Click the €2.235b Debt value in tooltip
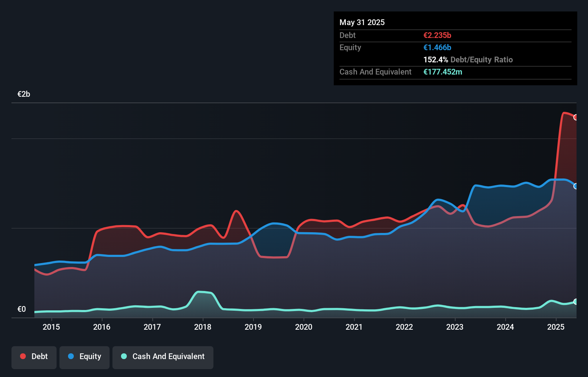 (437, 35)
